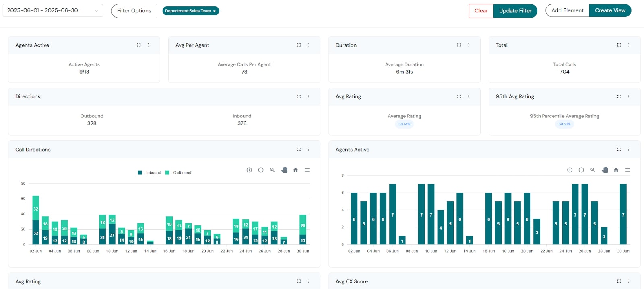The image size is (644, 291).
Task: Maximize the Duration card
Action: [x=459, y=45]
